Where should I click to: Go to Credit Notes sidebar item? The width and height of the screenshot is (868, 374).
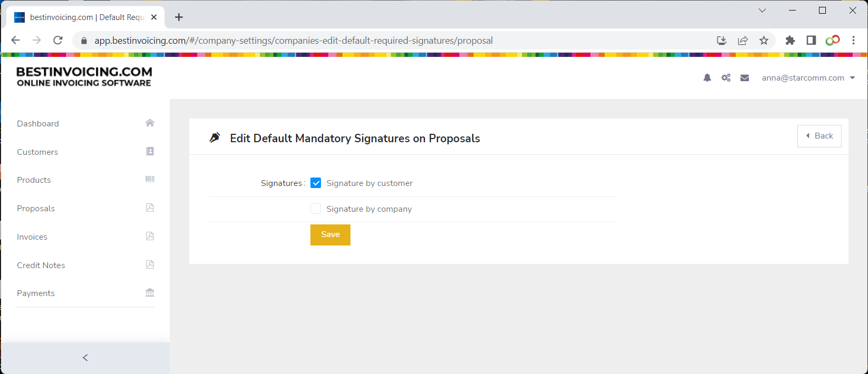click(x=41, y=265)
